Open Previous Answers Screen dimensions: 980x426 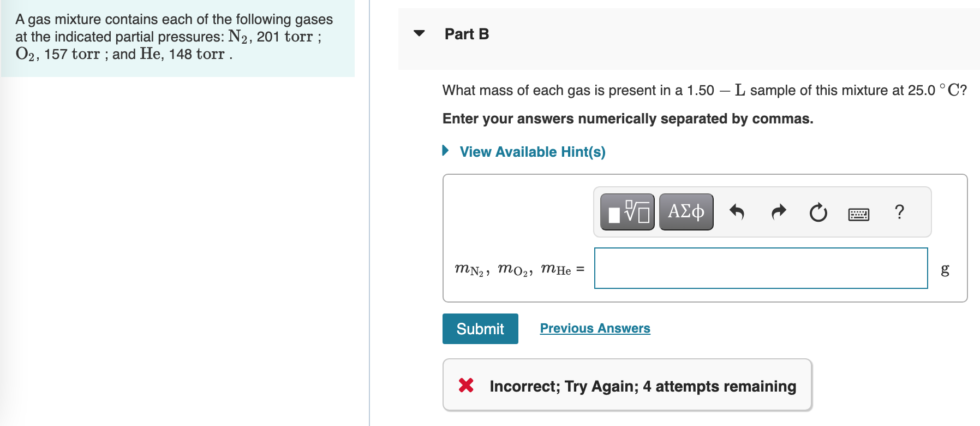point(595,328)
